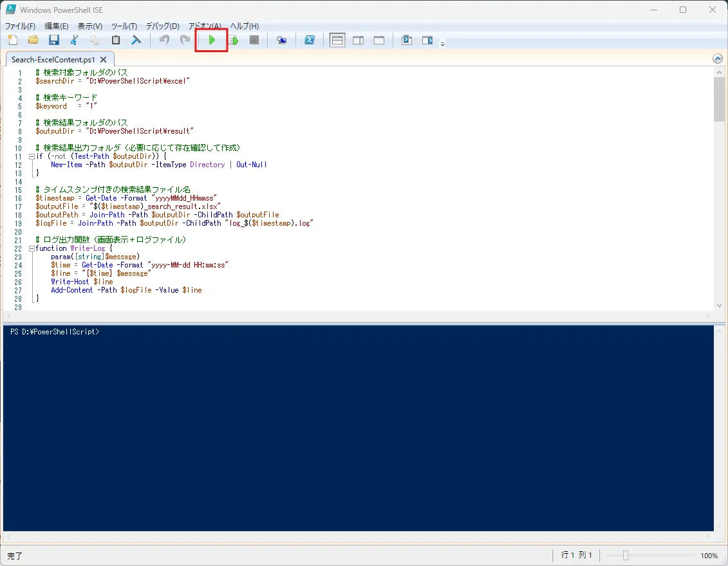Click the New Script toolbar icon

[x=13, y=40]
